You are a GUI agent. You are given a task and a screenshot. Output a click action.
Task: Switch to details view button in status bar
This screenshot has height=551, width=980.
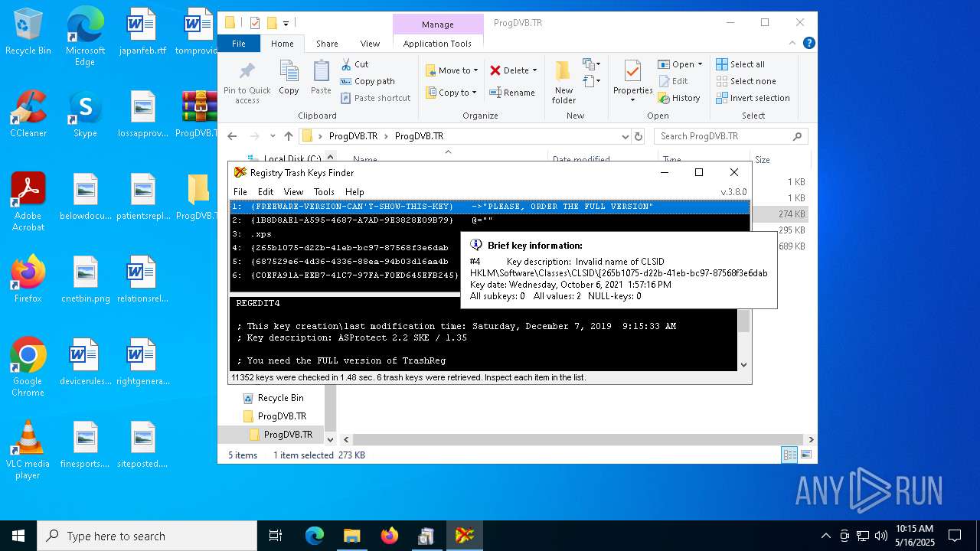[x=789, y=455]
